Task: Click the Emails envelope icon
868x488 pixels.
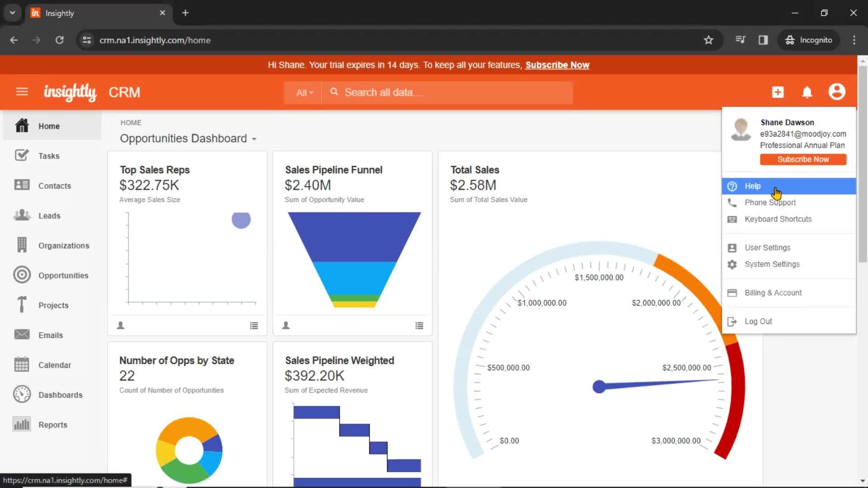Action: point(22,334)
